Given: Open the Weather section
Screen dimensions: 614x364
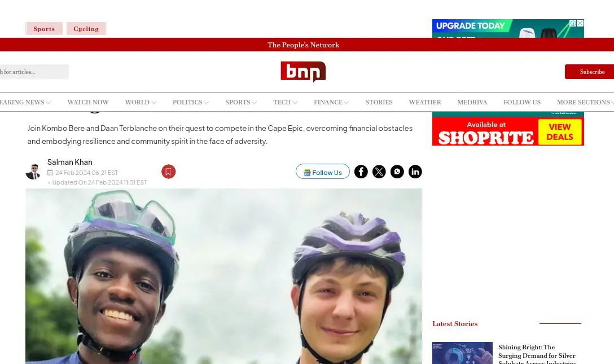Looking at the screenshot, I should pos(425,102).
